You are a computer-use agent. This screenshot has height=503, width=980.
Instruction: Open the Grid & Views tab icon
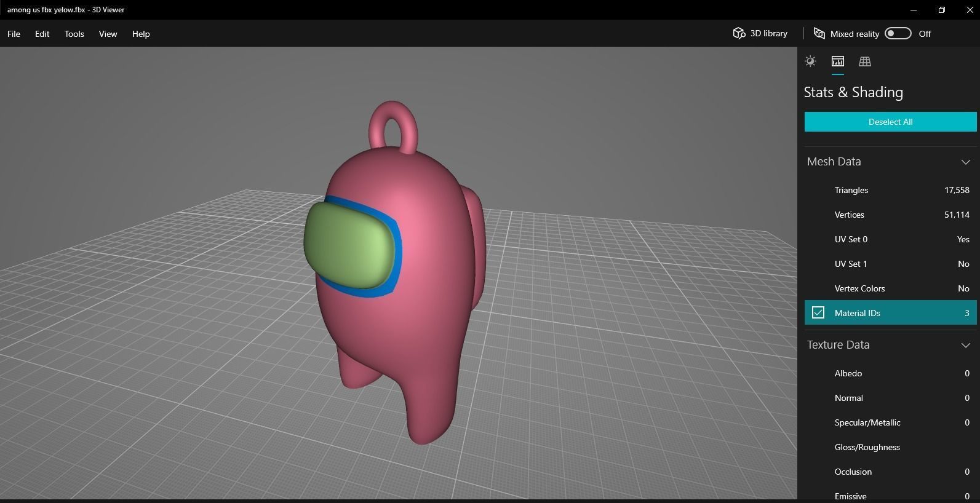865,61
